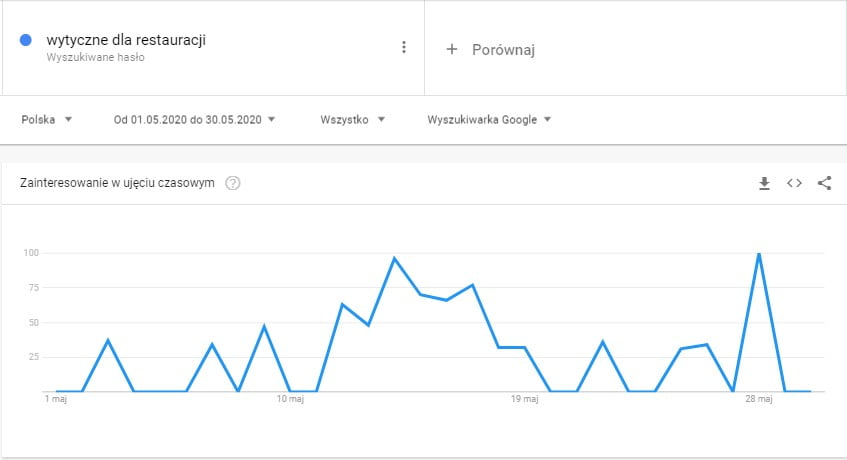Click the blue dot of the search term
Screen dimensions: 847x460
point(25,40)
